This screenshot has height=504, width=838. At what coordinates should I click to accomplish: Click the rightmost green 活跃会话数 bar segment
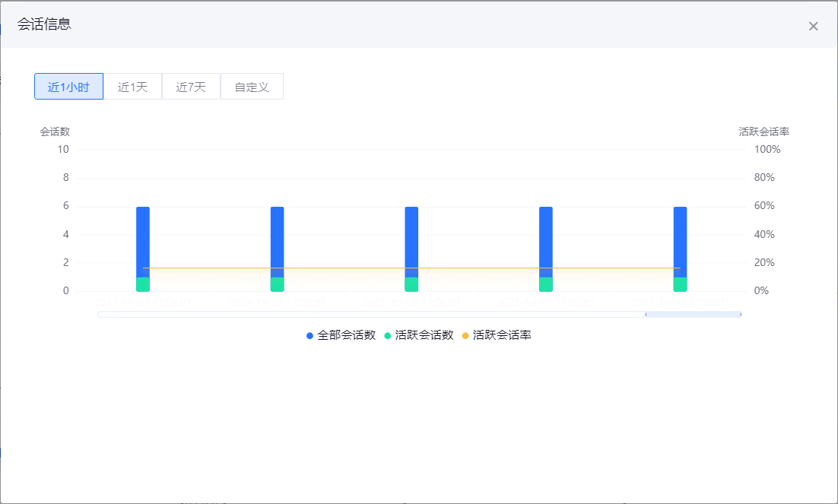680,284
